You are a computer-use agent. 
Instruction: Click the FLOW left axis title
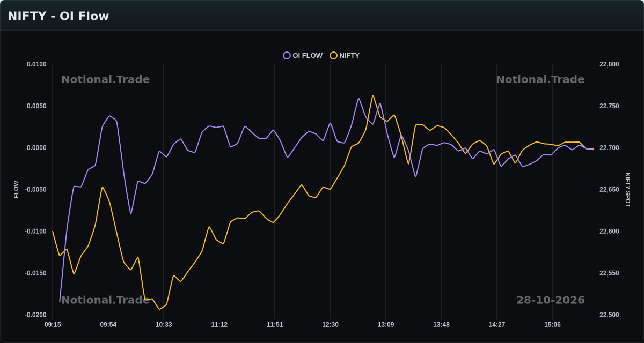coord(16,190)
